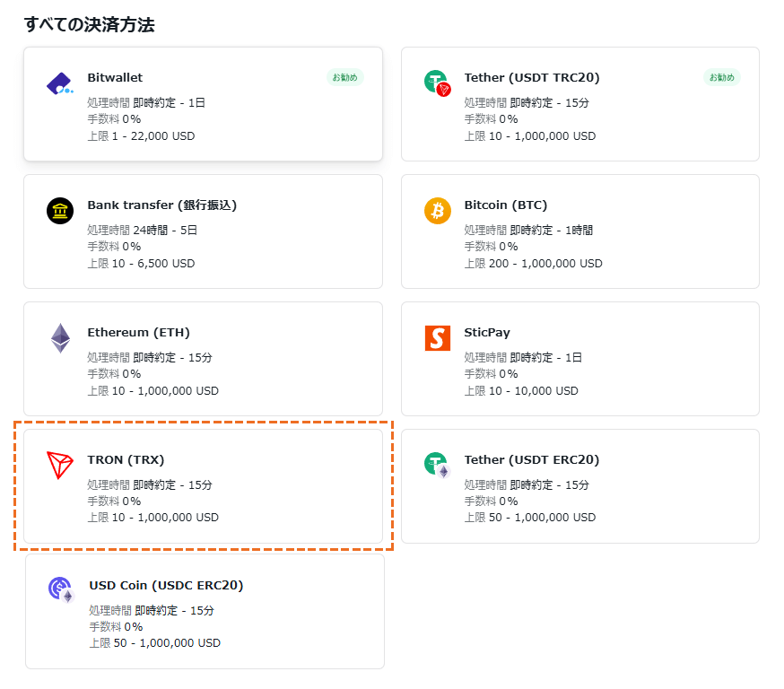
Task: Click Tether TRC20 limit 10 - 1,000,000 USD
Action: coord(530,136)
